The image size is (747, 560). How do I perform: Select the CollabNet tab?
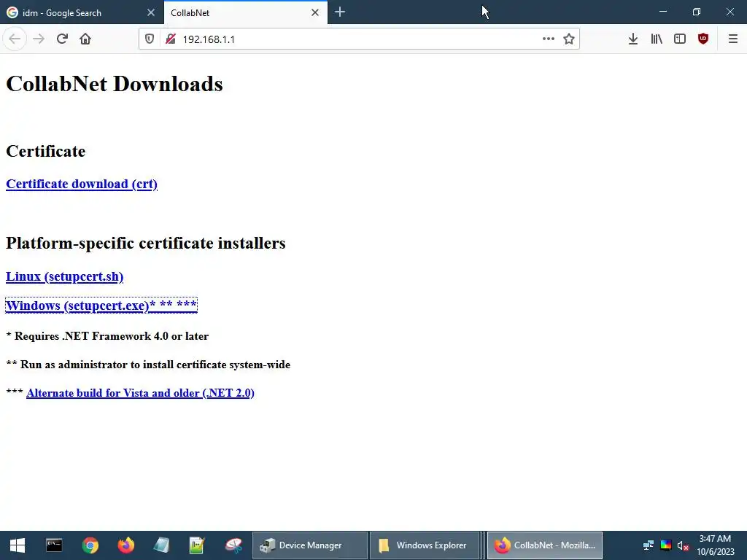click(245, 13)
